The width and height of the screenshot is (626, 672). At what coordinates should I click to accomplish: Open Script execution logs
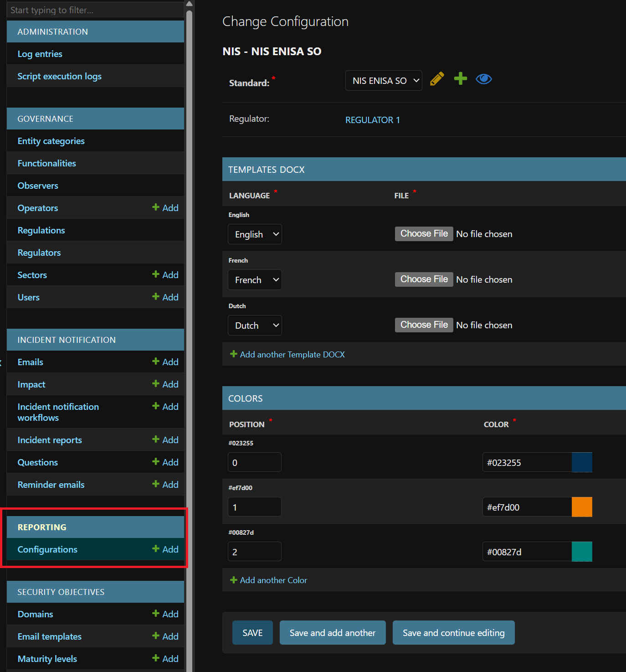(60, 76)
